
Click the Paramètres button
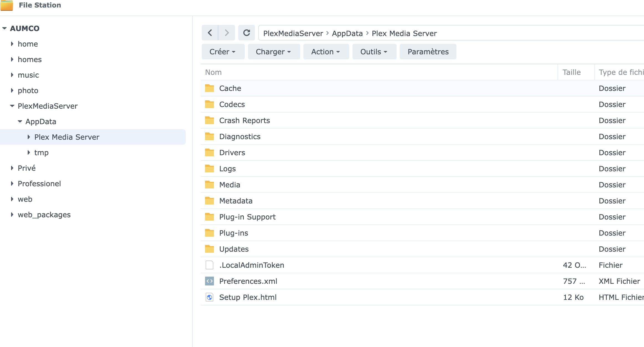pyautogui.click(x=428, y=52)
